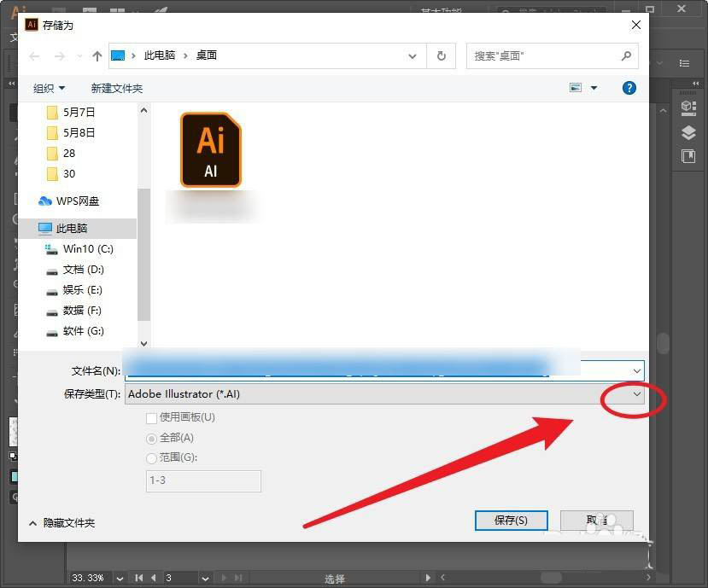Open the Illustrator Libraries panel icon
The width and height of the screenshot is (708, 588).
tap(688, 156)
